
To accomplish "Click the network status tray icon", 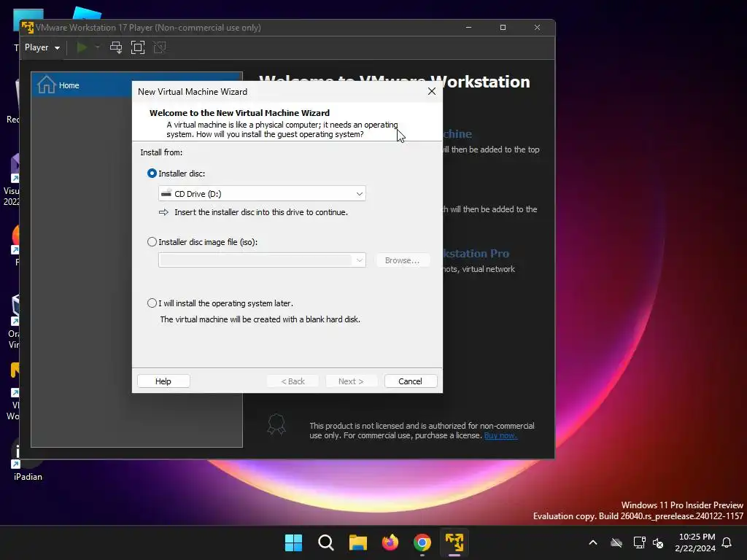I will pos(639,542).
